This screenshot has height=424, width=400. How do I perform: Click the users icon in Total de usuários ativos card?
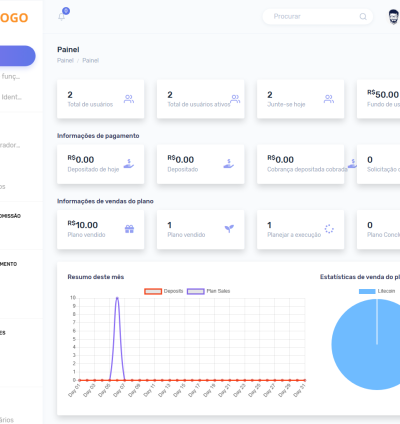(x=235, y=99)
